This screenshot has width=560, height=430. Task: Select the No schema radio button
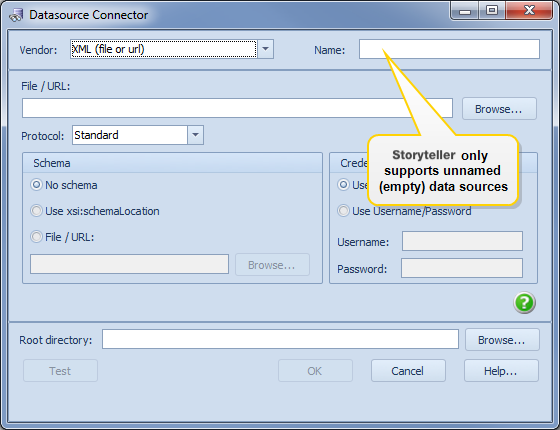(x=36, y=185)
